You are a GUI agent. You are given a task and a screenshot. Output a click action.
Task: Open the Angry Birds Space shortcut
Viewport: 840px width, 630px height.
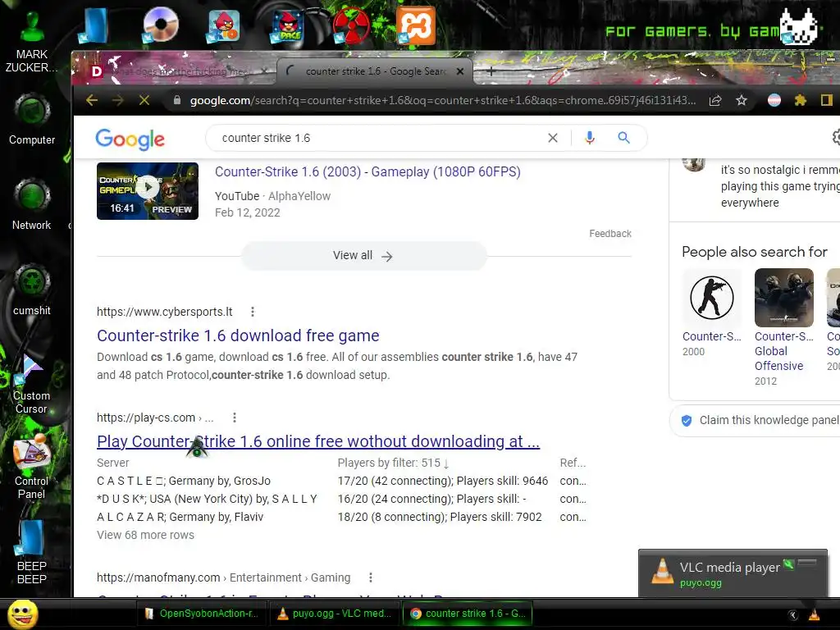[288, 25]
